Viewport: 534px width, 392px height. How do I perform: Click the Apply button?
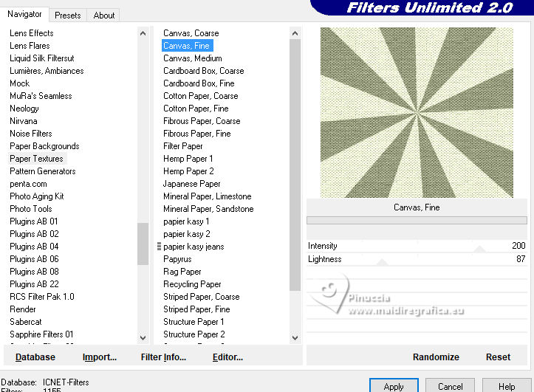click(x=394, y=386)
